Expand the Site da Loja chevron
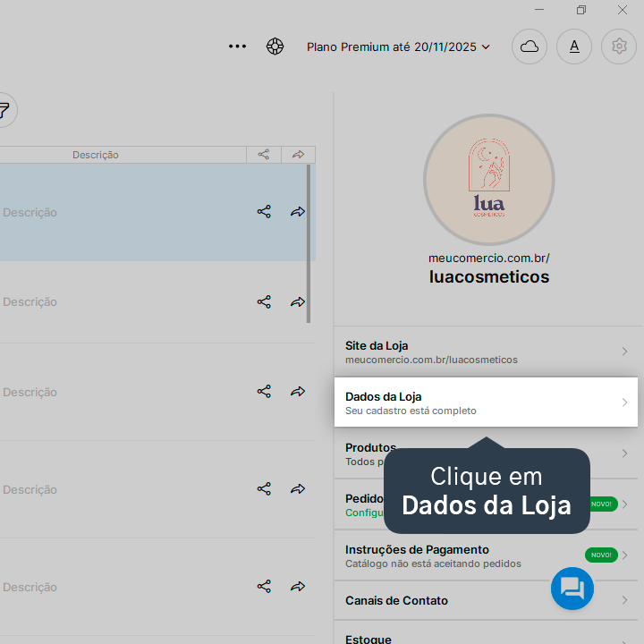Viewport: 644px width, 644px height. (624, 352)
